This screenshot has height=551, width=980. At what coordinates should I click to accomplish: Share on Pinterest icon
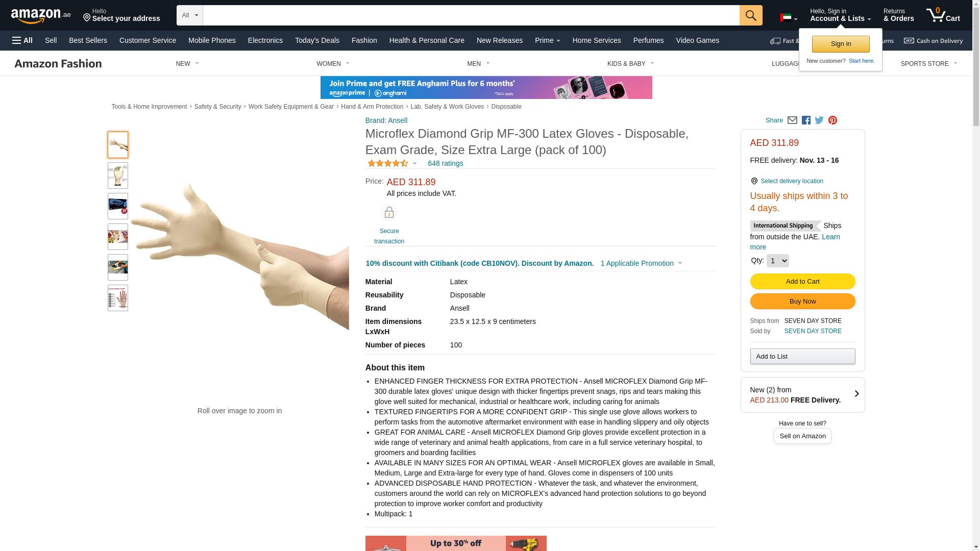coord(832,120)
